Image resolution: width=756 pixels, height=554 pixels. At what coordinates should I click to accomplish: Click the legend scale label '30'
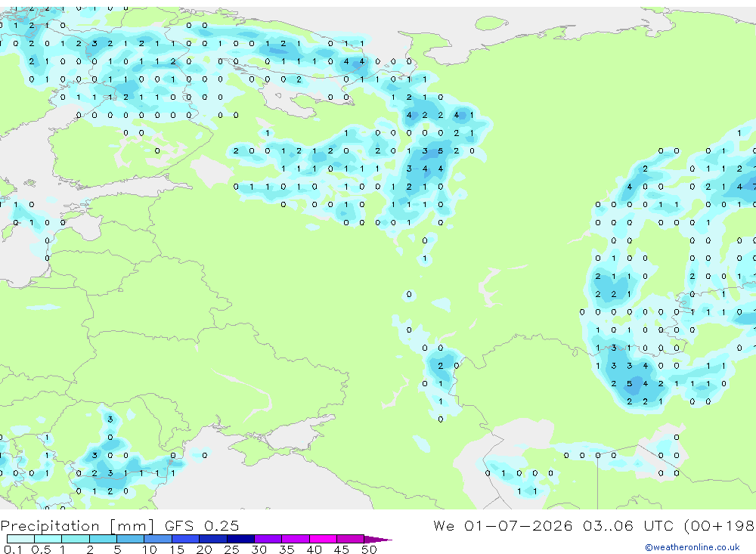coord(259,549)
